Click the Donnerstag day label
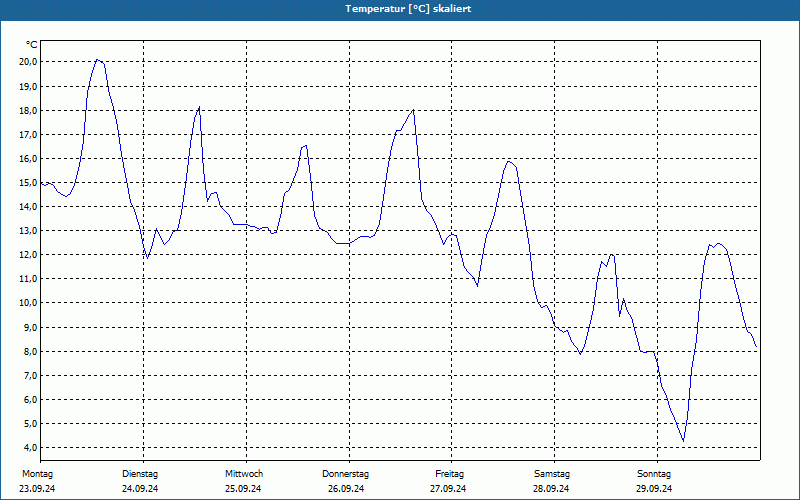Screen dimensions: 800x500 [345, 474]
